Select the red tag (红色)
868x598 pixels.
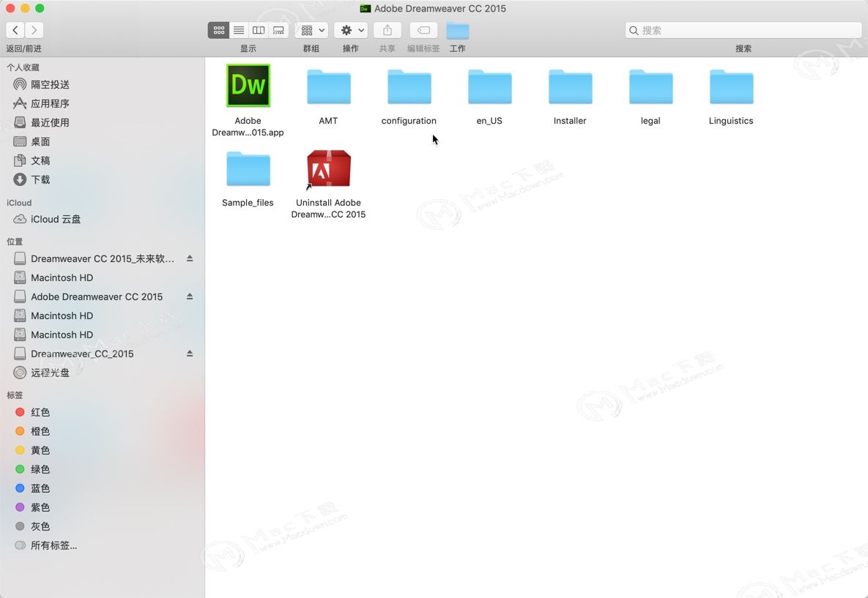click(32, 412)
